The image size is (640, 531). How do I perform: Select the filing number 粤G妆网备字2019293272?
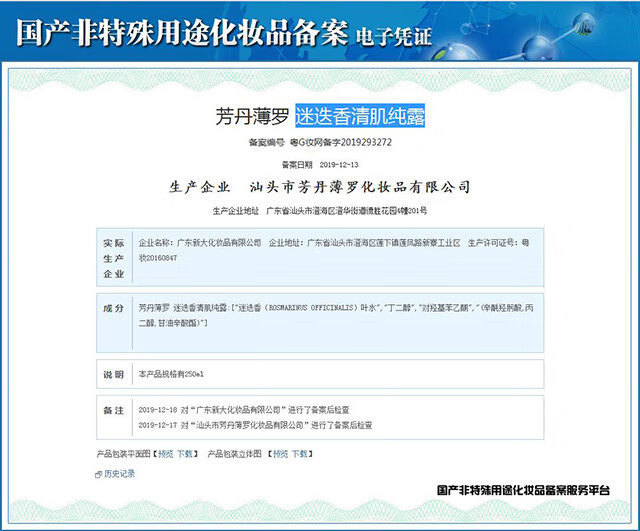[340, 142]
